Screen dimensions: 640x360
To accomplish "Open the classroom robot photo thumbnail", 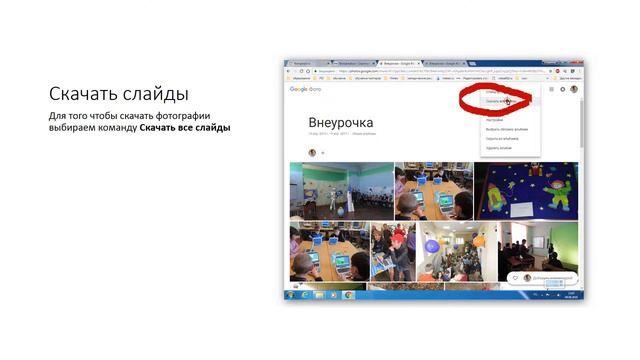I will [x=342, y=191].
